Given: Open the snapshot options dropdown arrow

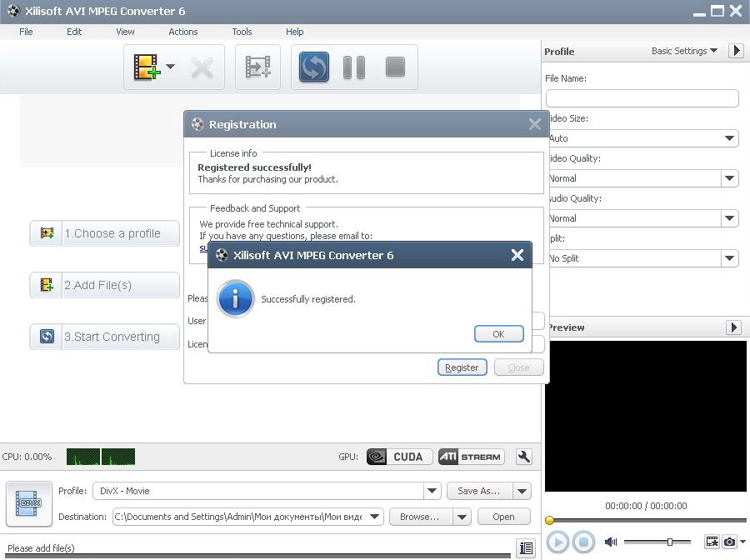Looking at the screenshot, I should [x=742, y=542].
